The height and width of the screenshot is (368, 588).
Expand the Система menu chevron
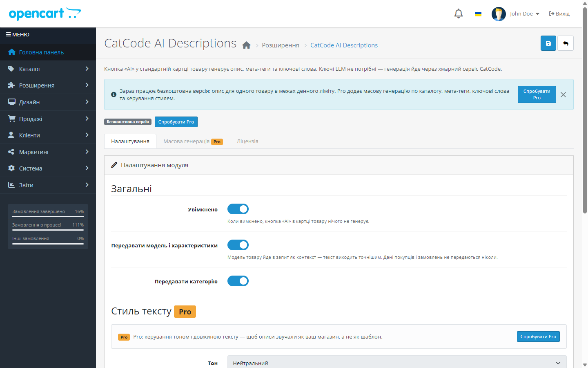87,168
